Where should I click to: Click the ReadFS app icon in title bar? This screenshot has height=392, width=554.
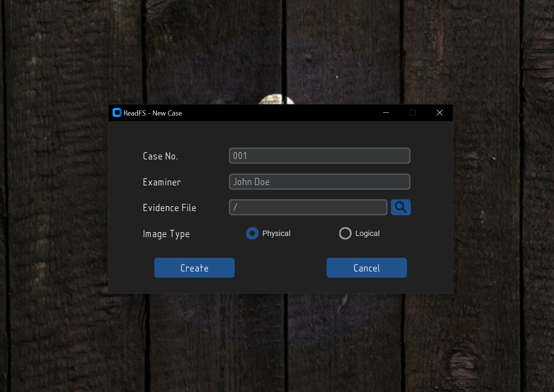[117, 113]
